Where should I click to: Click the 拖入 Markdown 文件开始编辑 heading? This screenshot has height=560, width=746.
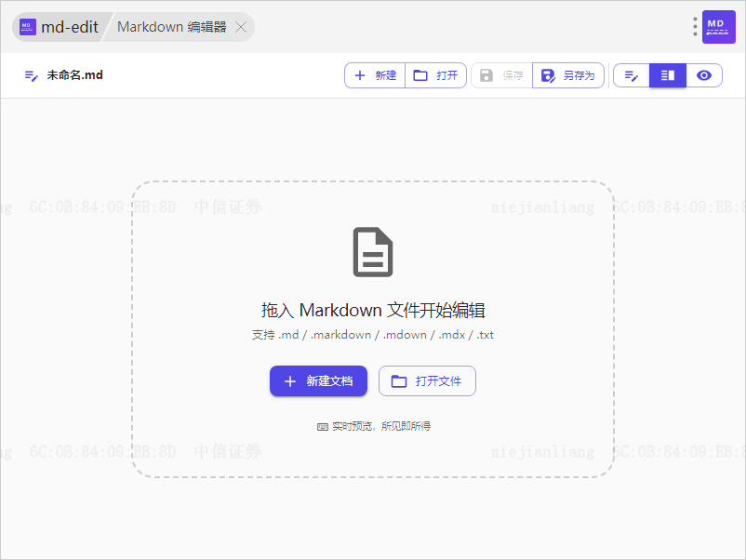coord(373,310)
